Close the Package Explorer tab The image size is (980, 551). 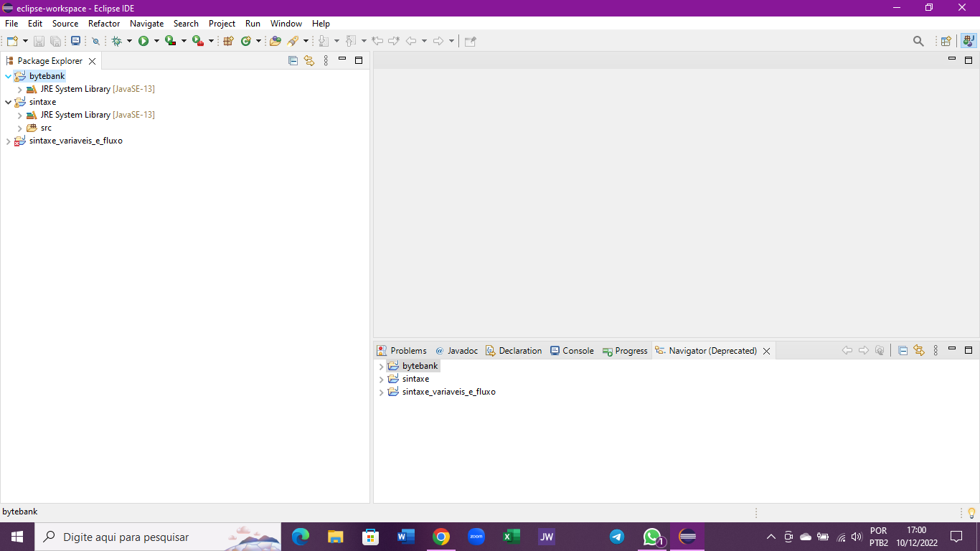pos(92,62)
